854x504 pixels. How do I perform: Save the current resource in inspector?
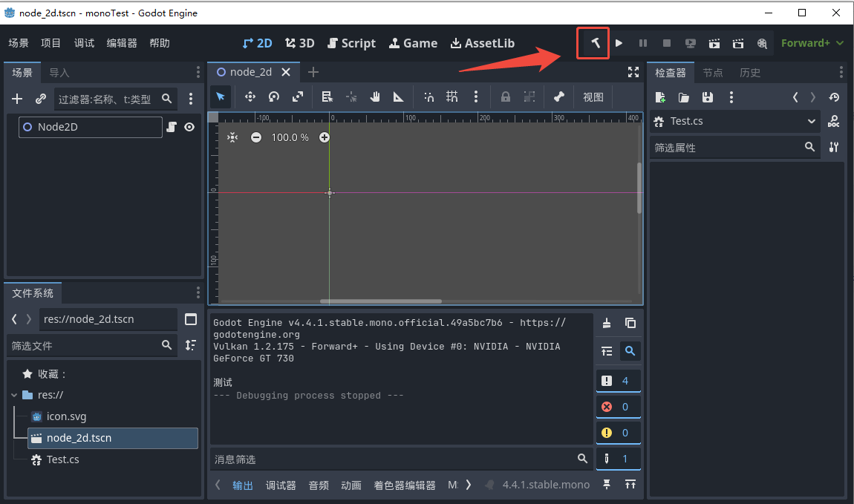[708, 97]
